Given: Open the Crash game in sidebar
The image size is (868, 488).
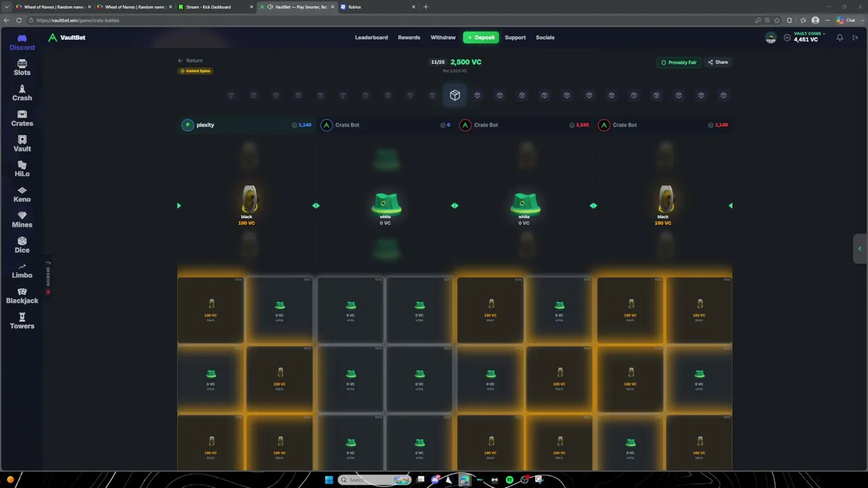Looking at the screenshot, I should point(22,93).
